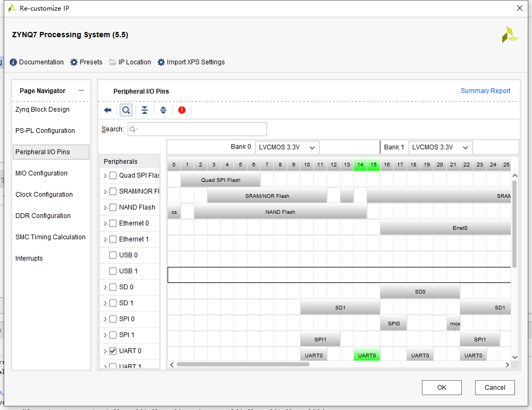The height and width of the screenshot is (410, 532).
Task: Enable the SRAM/NOR Flash checkbox
Action: point(113,191)
